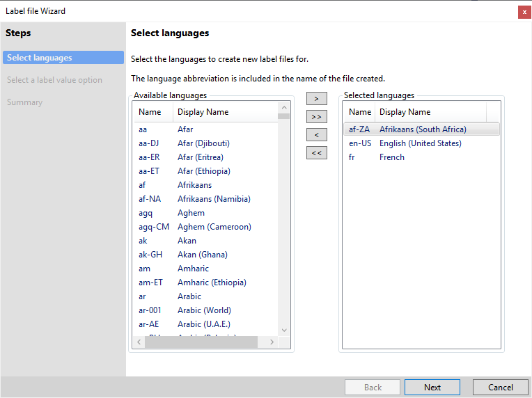
Task: Select Amharic (Ethiopia) language row
Action: (212, 282)
